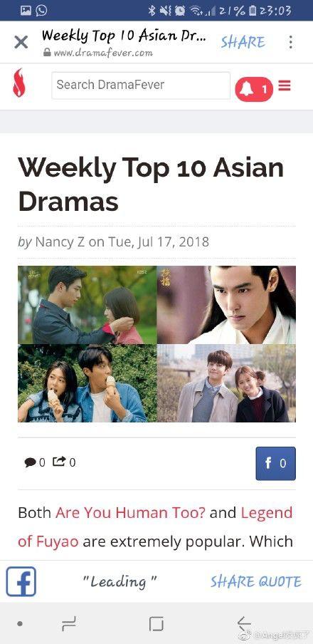Open the notification bell with badge 1
The width and height of the screenshot is (313, 644).
253,89
